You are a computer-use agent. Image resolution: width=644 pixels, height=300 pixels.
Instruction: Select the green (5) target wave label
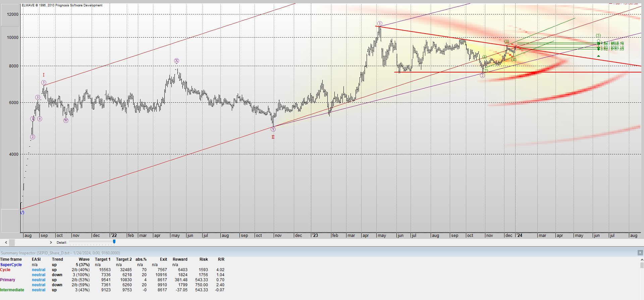(598, 36)
